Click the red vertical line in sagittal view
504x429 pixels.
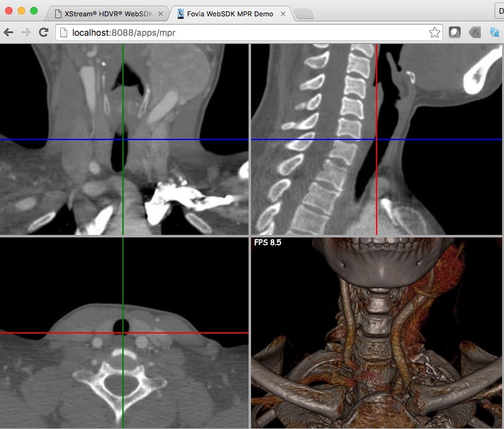coord(376,188)
